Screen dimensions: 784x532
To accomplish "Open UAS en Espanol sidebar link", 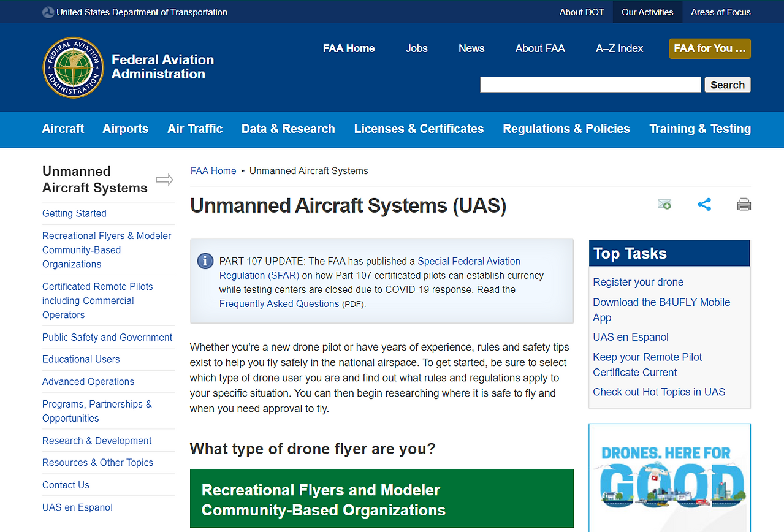I will click(77, 507).
